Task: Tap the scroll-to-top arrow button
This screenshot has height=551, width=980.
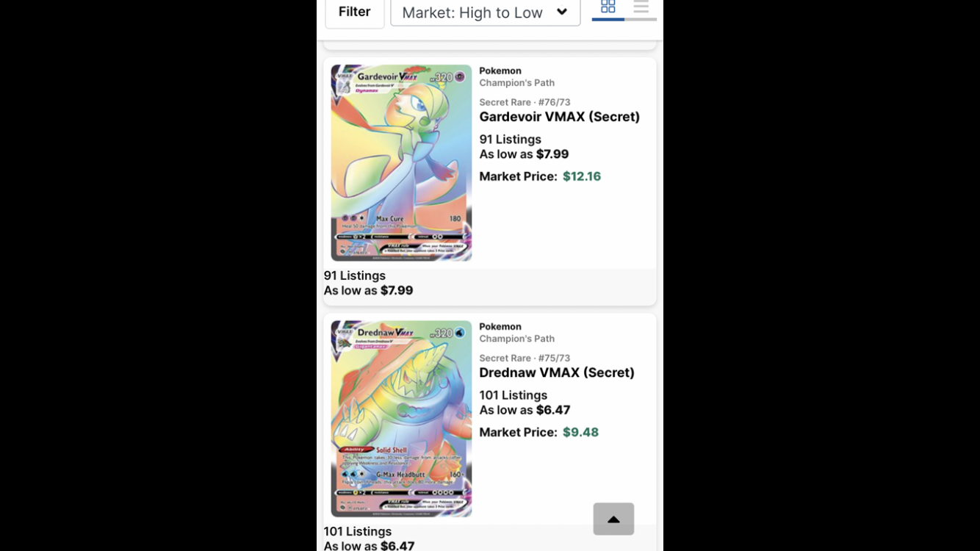Action: pyautogui.click(x=613, y=519)
